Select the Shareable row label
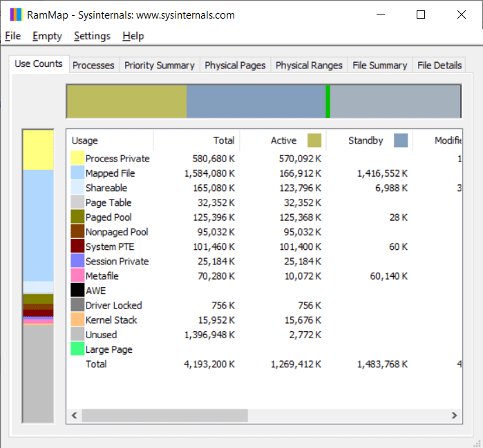 pyautogui.click(x=106, y=188)
